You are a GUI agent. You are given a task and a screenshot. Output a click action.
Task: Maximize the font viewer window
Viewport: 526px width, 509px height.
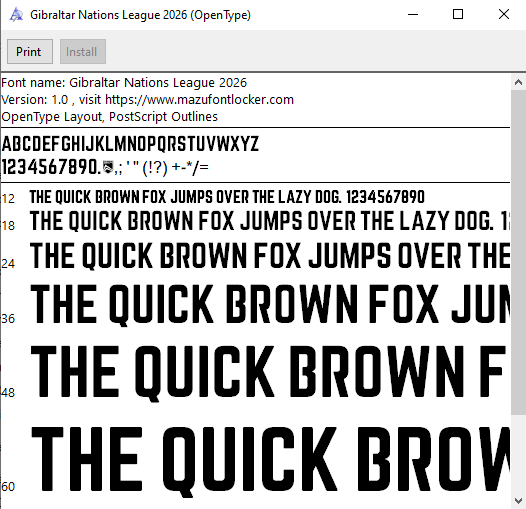click(458, 14)
